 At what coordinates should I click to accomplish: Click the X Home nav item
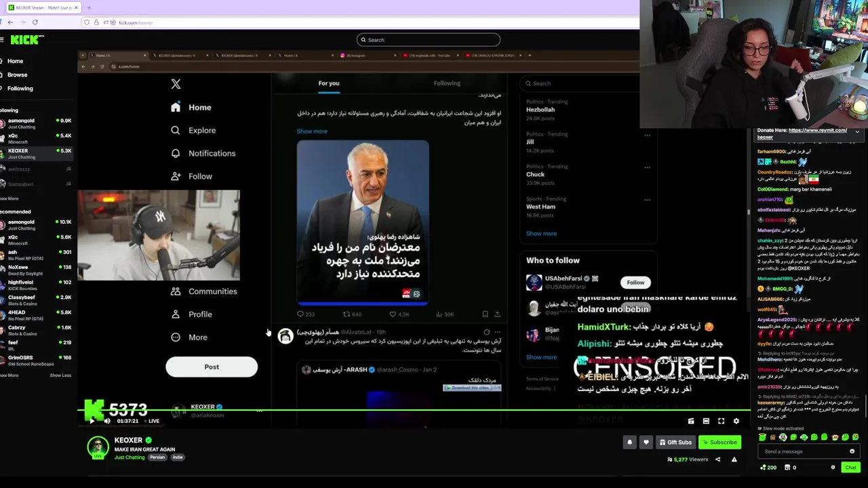tap(191, 107)
